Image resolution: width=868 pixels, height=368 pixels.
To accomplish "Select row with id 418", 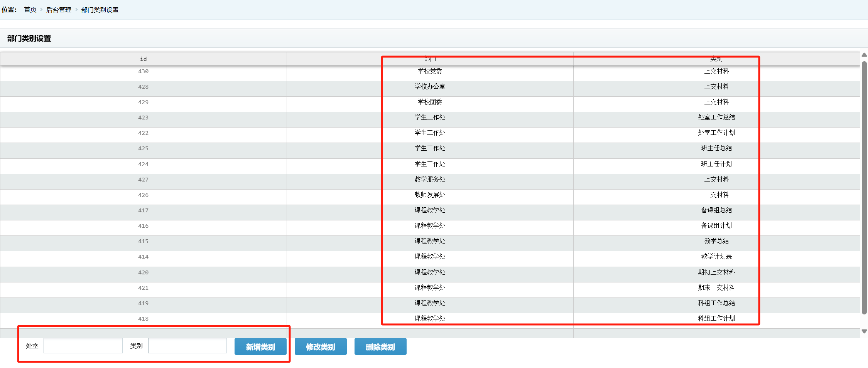I will pyautogui.click(x=430, y=321).
